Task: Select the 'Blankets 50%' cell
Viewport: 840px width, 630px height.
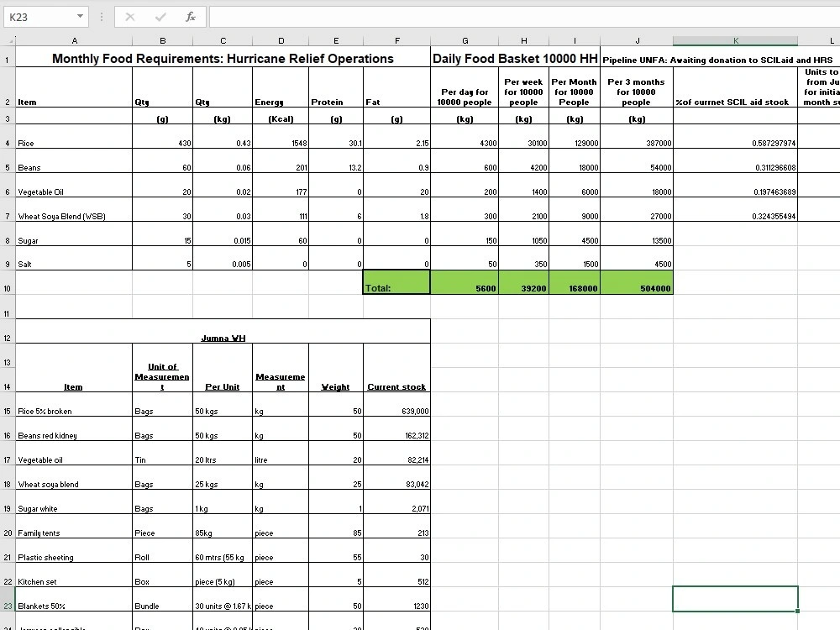Action: pyautogui.click(x=74, y=600)
